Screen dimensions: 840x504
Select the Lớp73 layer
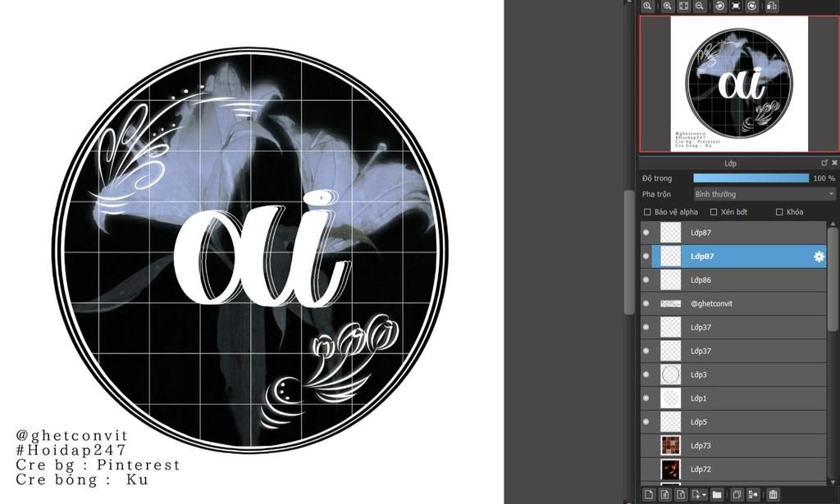point(733,446)
